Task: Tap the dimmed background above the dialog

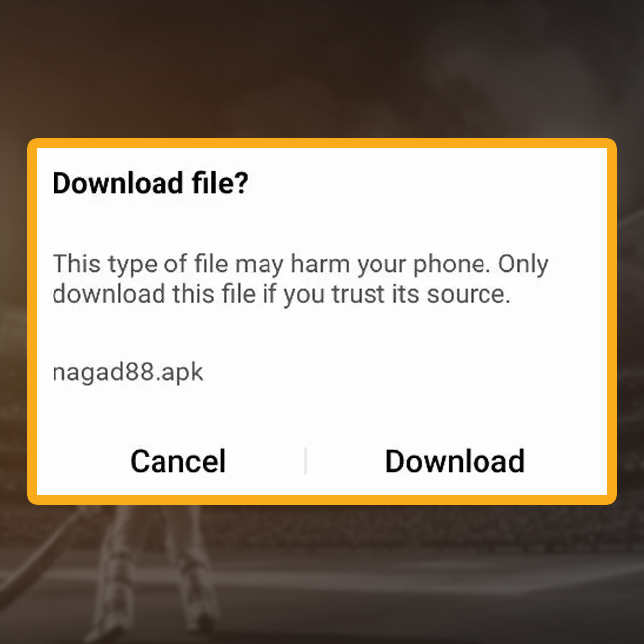Action: (322, 67)
